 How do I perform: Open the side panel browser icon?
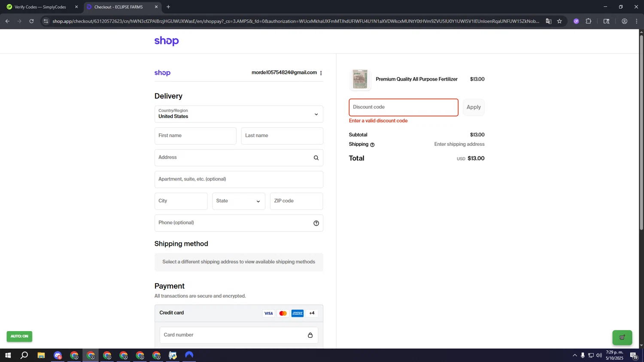click(606, 21)
